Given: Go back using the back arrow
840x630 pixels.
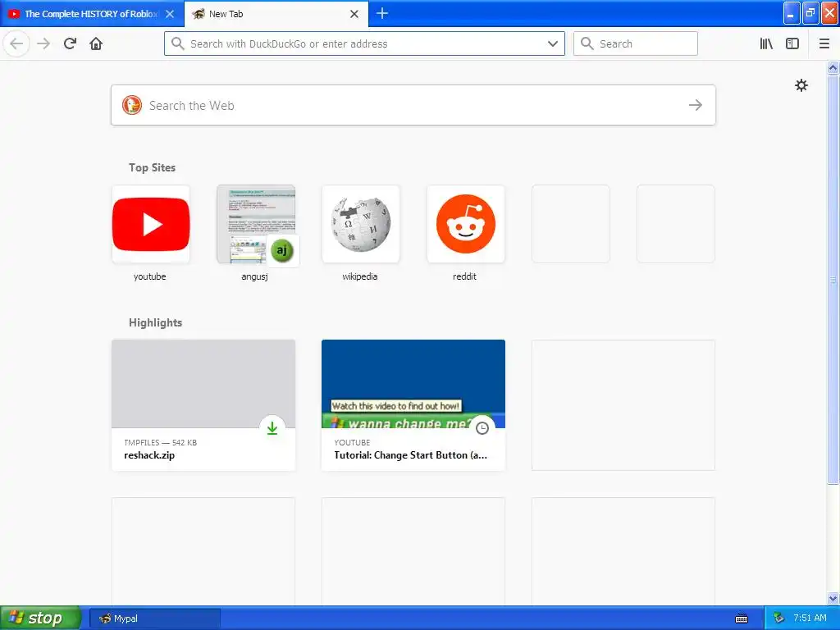Looking at the screenshot, I should pyautogui.click(x=16, y=43).
